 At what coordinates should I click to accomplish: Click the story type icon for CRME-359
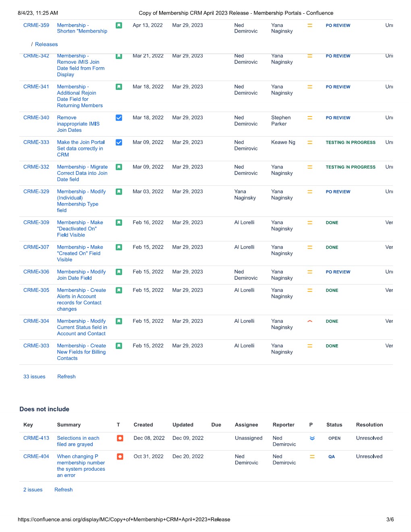pyautogui.click(x=119, y=25)
